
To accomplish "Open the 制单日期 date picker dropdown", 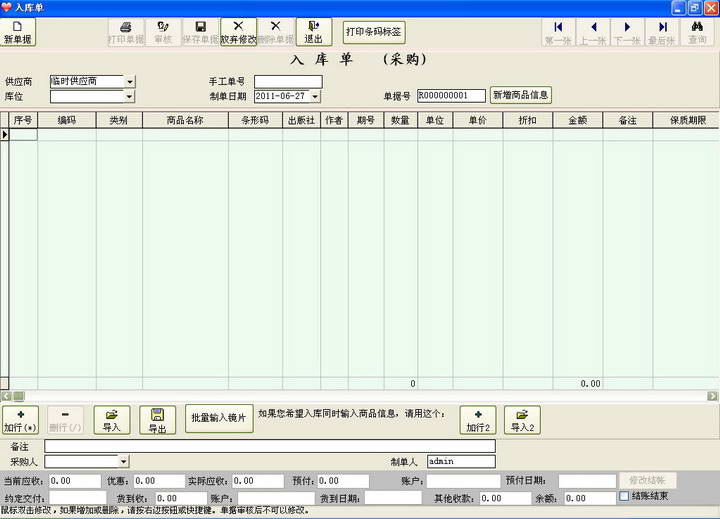I will (315, 97).
